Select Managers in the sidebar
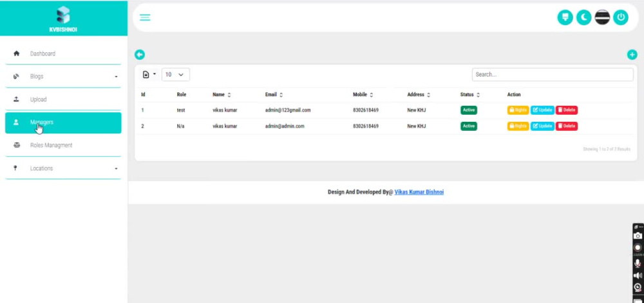 click(63, 122)
